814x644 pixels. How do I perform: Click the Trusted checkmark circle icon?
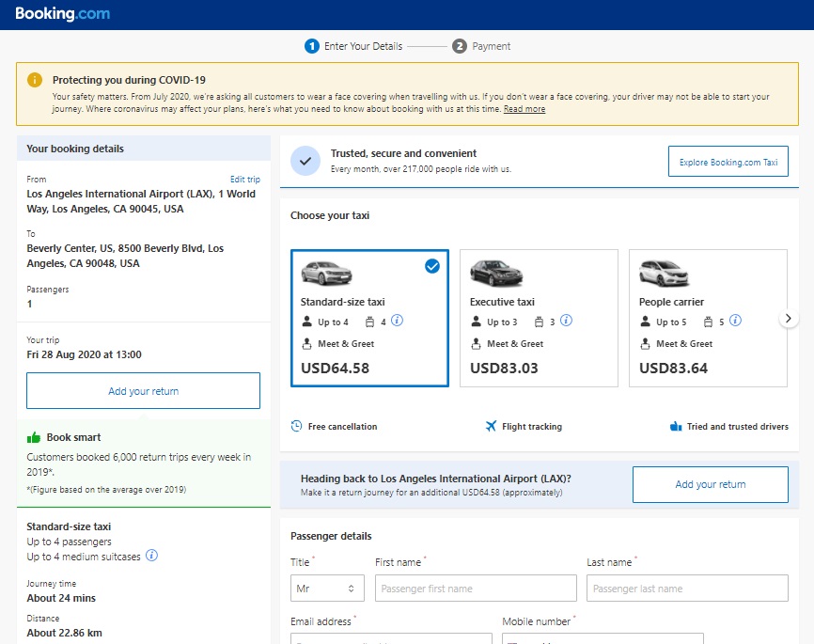pos(305,161)
